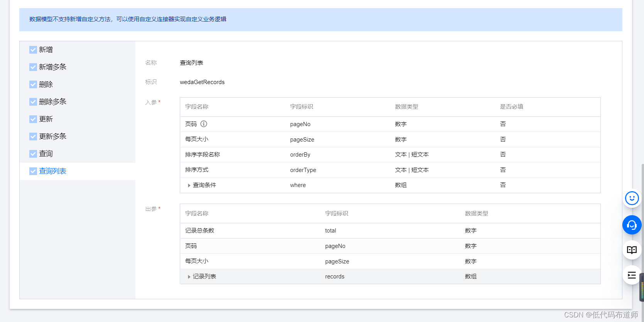Toggle the 查询列表 checkbox

33,171
